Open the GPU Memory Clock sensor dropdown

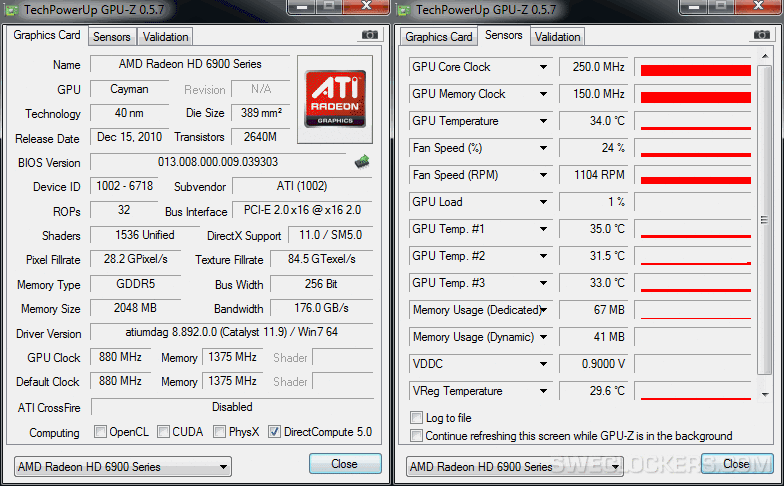pos(543,94)
